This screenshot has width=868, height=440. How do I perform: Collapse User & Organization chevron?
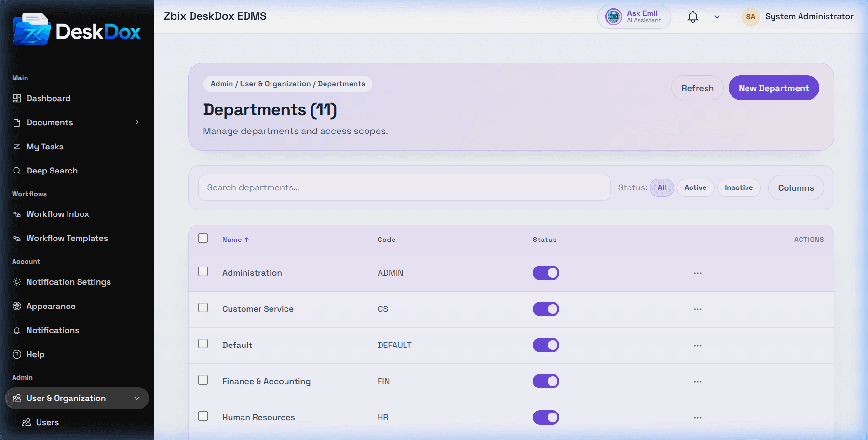click(x=137, y=398)
